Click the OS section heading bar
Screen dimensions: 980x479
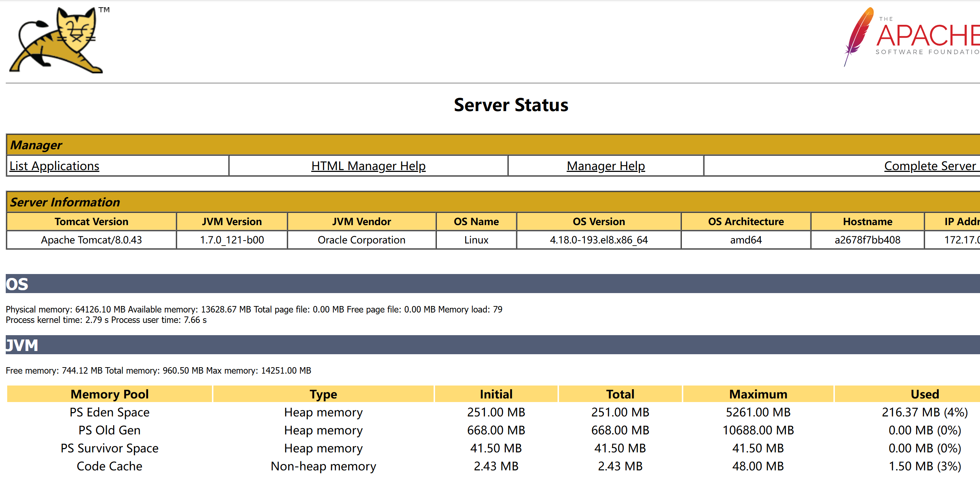(x=493, y=284)
